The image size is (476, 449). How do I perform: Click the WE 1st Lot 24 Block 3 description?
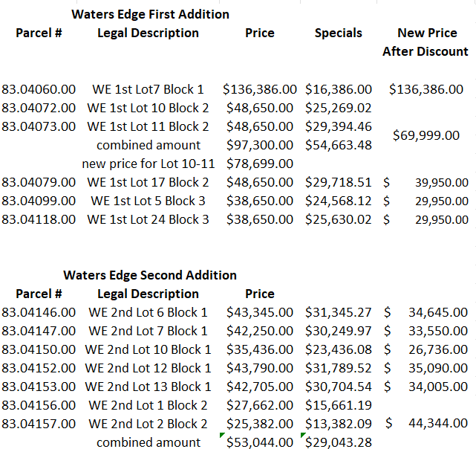click(148, 219)
